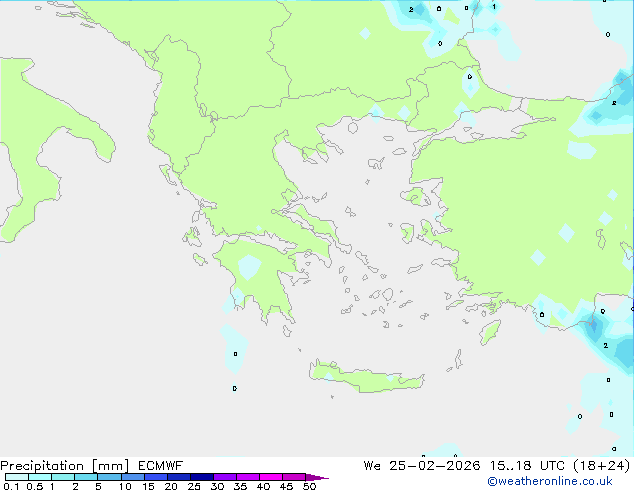Image resolution: width=634 pixels, height=490 pixels.
Task: Click the legend swatch for 2–5 mm
Action: click(86, 477)
